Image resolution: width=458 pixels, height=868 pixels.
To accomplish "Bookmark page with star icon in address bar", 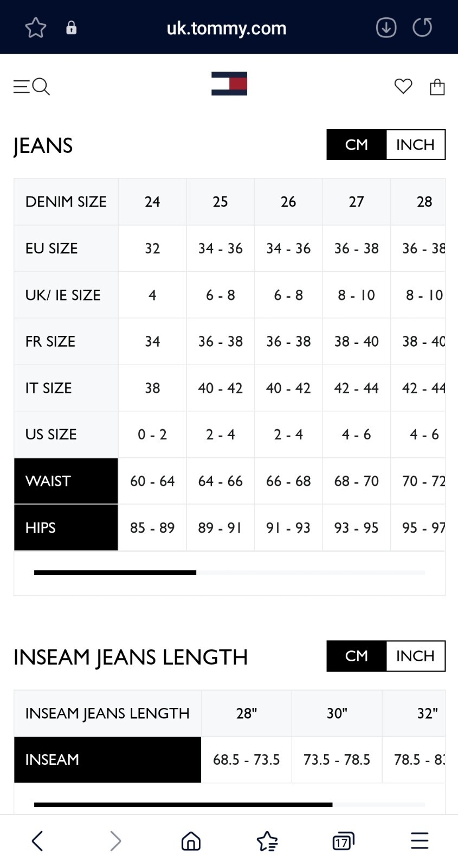I will (x=36, y=28).
